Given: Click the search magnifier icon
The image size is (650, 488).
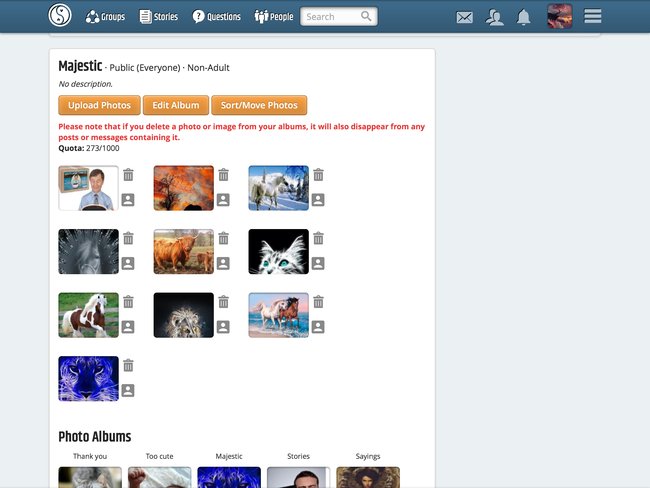Looking at the screenshot, I should click(x=366, y=16).
